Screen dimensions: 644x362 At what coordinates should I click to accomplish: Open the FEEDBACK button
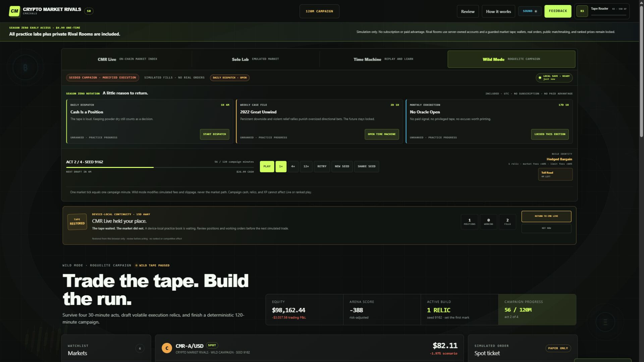coord(557,11)
